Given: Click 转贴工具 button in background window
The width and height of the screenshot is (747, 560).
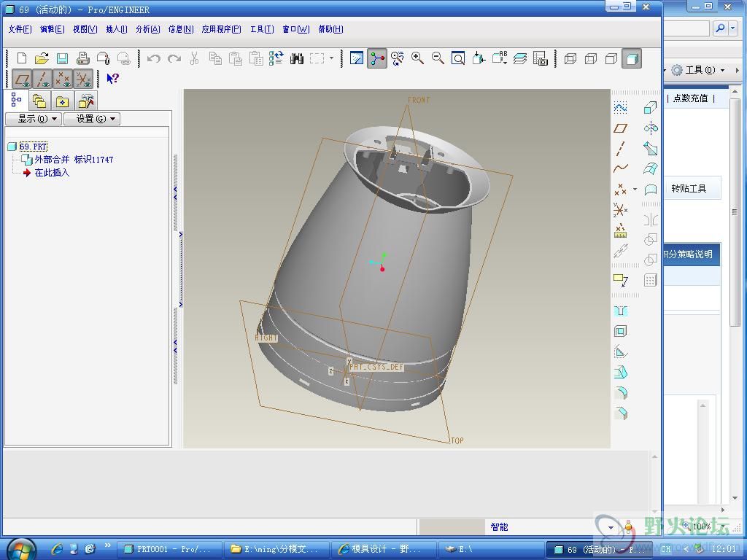Looking at the screenshot, I should (689, 189).
